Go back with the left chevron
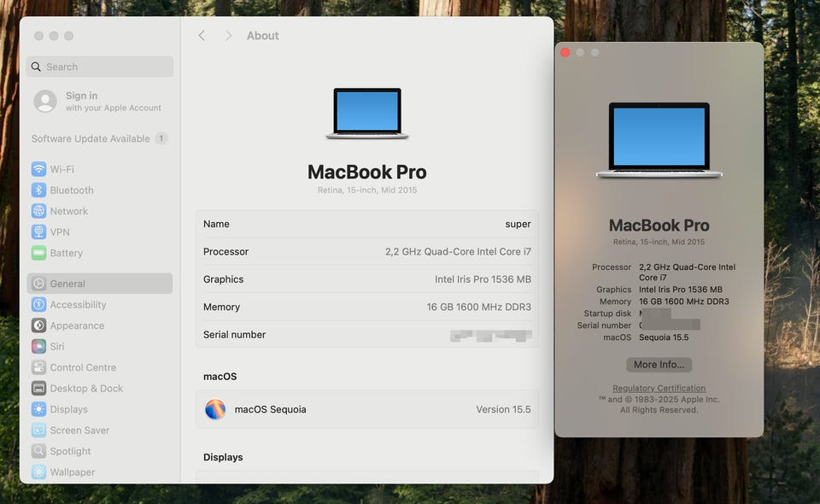This screenshot has height=504, width=820. click(202, 36)
